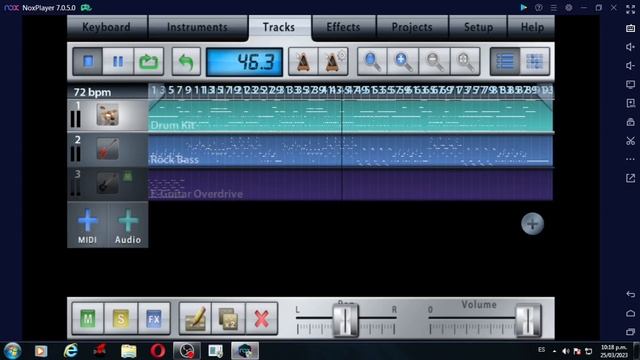This screenshot has height=360, width=640.
Task: Stop playback with the square stop button
Action: pyautogui.click(x=88, y=62)
